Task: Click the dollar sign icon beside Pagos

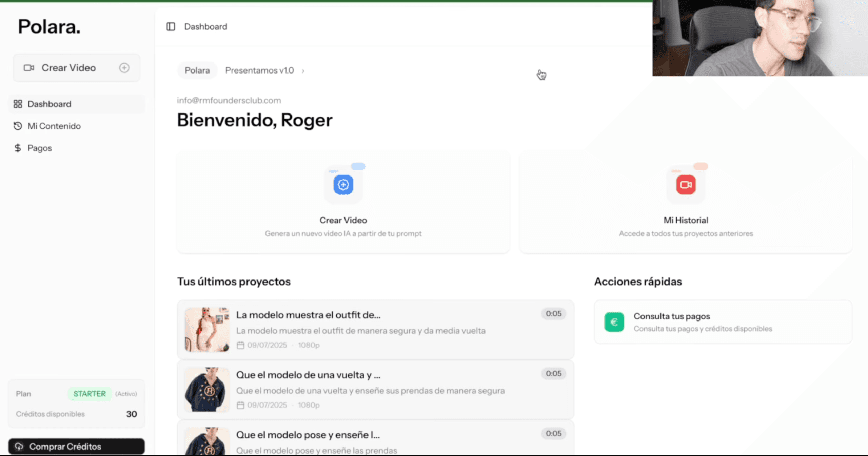Action: 18,148
